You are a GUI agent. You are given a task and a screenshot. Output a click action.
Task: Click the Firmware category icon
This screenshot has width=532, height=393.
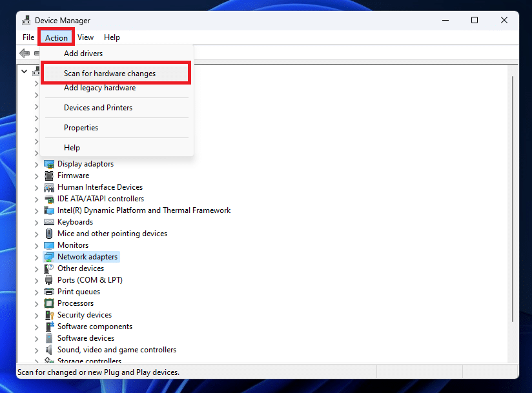[49, 175]
